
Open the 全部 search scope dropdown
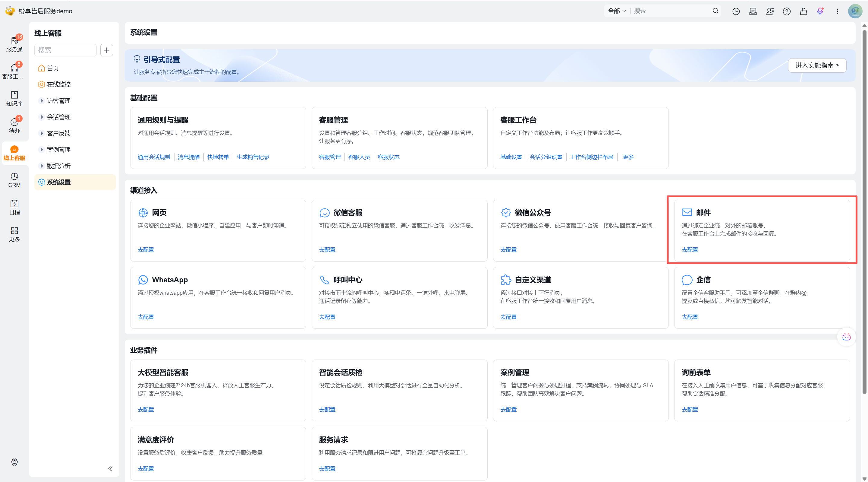[x=616, y=11]
